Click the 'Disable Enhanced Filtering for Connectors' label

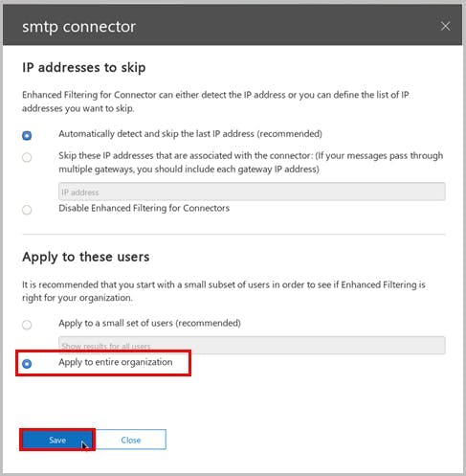144,208
